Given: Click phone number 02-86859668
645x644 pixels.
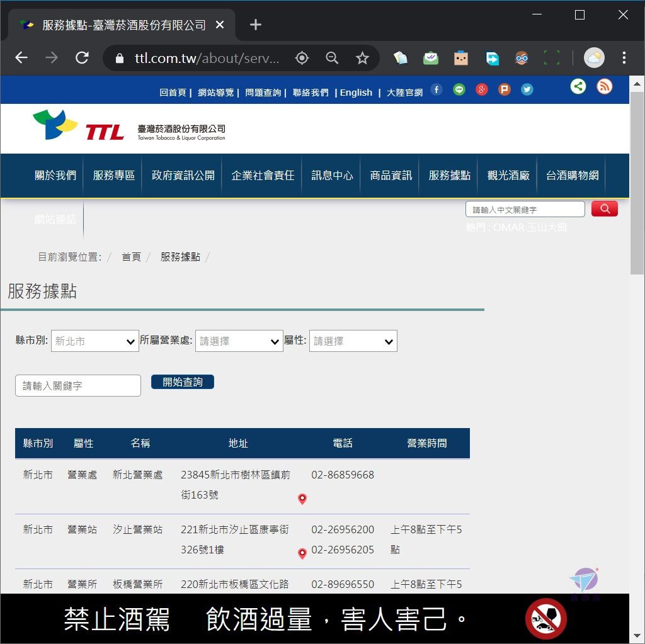Looking at the screenshot, I should click(x=343, y=475).
